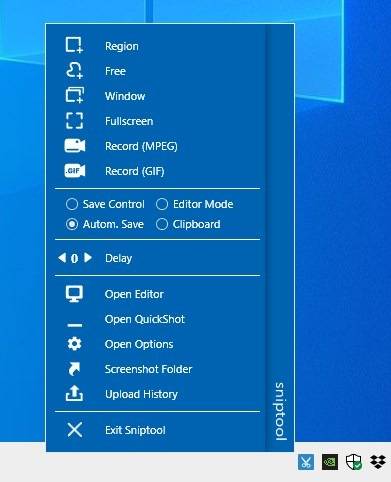391x482 pixels.
Task: Choose the Region menu entry
Action: point(122,46)
